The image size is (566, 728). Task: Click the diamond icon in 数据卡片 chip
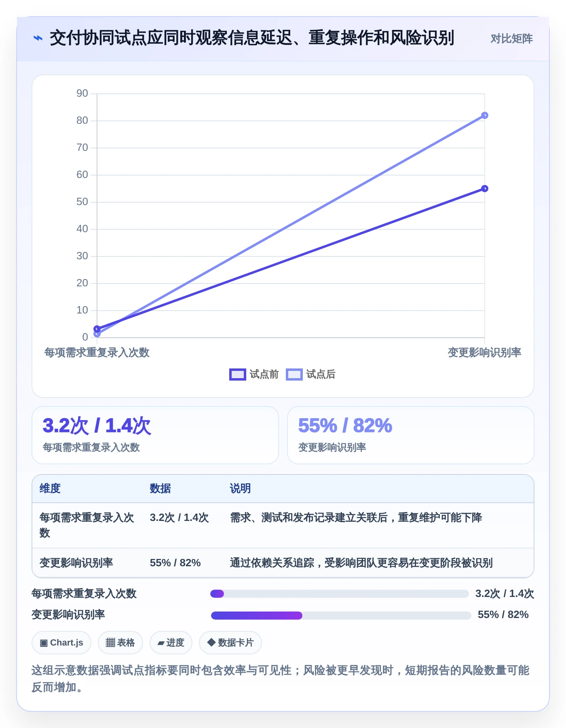(211, 642)
